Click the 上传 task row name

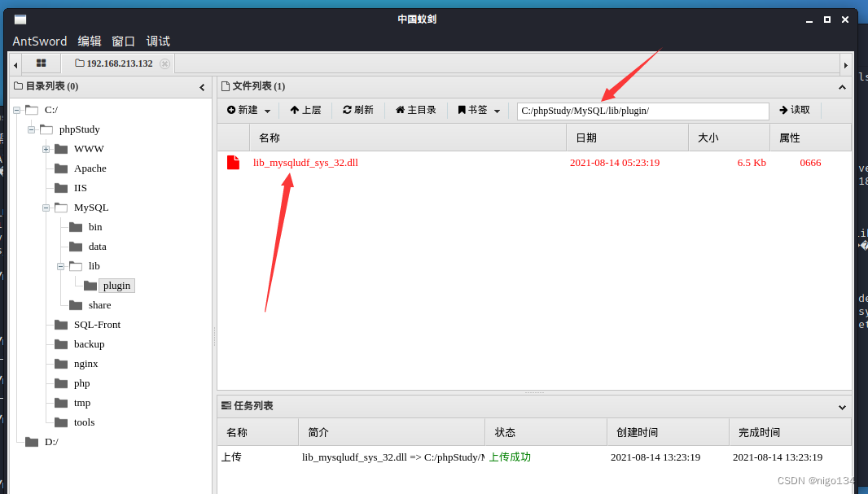(x=231, y=457)
